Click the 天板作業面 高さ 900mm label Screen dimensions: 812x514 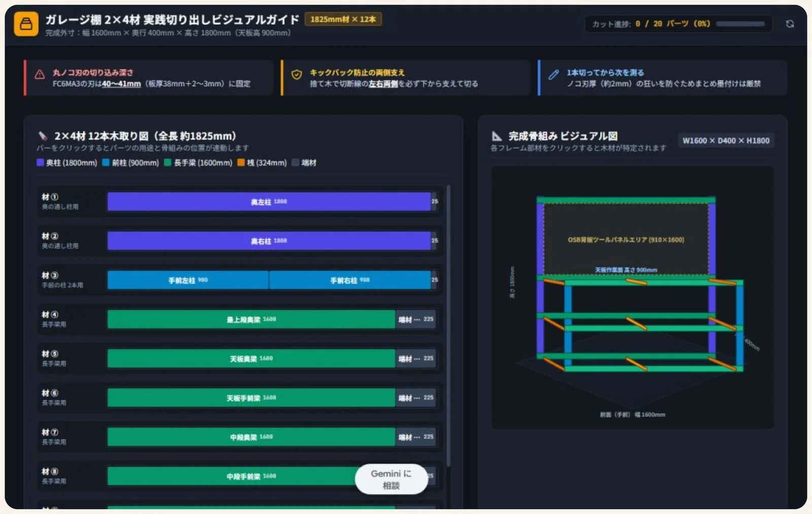tap(626, 270)
